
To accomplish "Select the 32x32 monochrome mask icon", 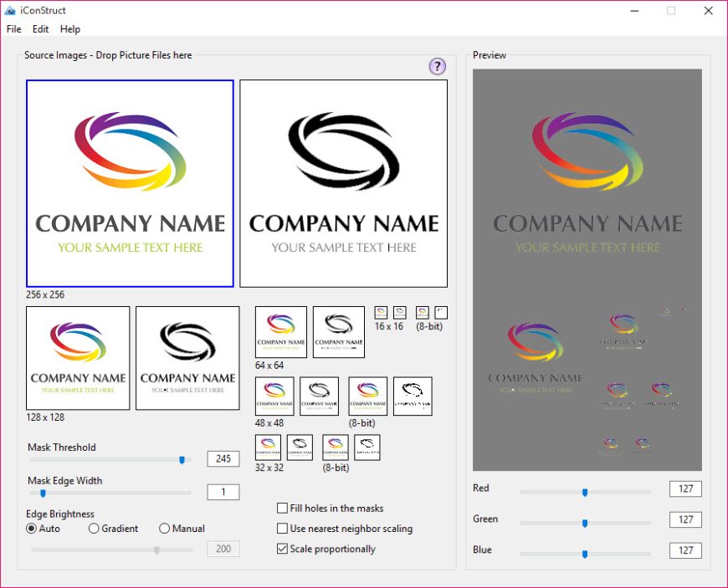I will coord(300,446).
